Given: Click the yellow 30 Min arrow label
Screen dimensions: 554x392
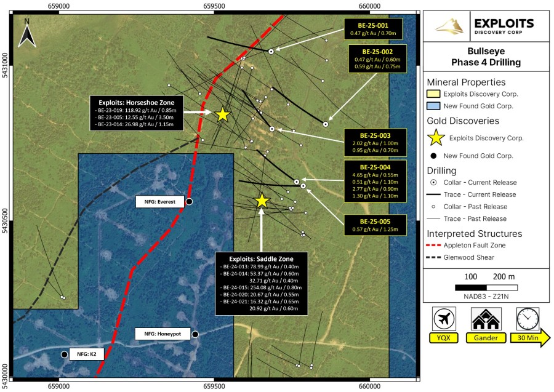Looking at the screenshot, I should point(531,338).
